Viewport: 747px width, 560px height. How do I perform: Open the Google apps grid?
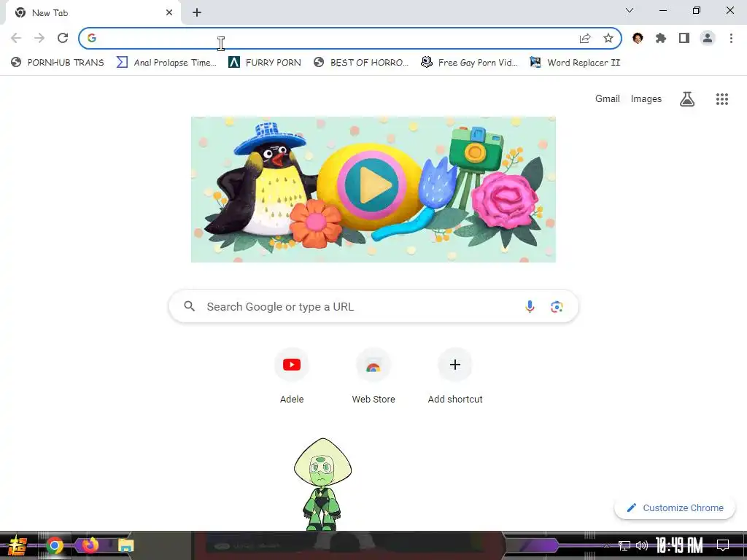pyautogui.click(x=721, y=99)
